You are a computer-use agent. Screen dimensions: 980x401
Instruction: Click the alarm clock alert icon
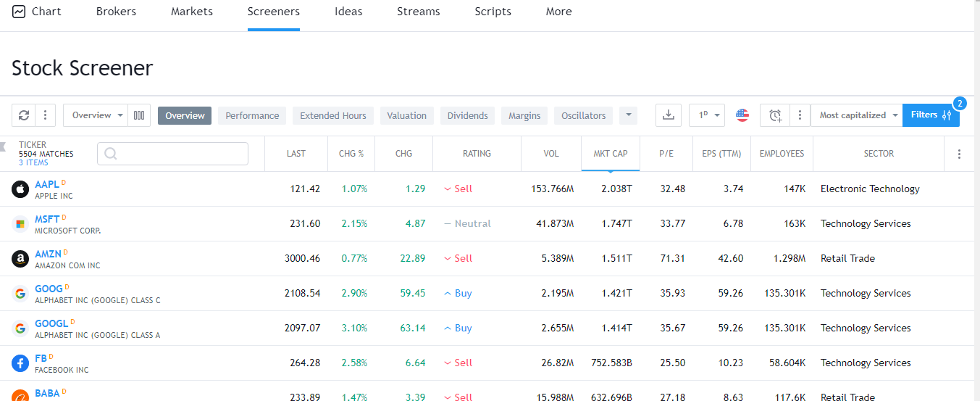[x=776, y=115]
